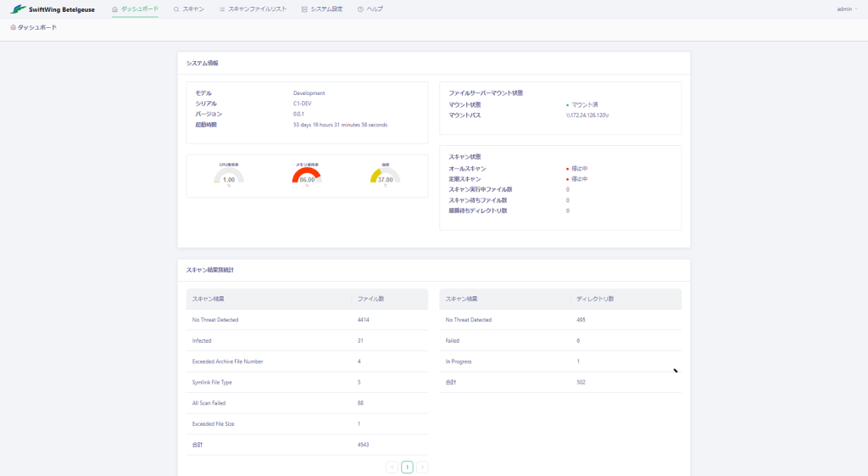Click the version value 0.0.1

click(298, 115)
